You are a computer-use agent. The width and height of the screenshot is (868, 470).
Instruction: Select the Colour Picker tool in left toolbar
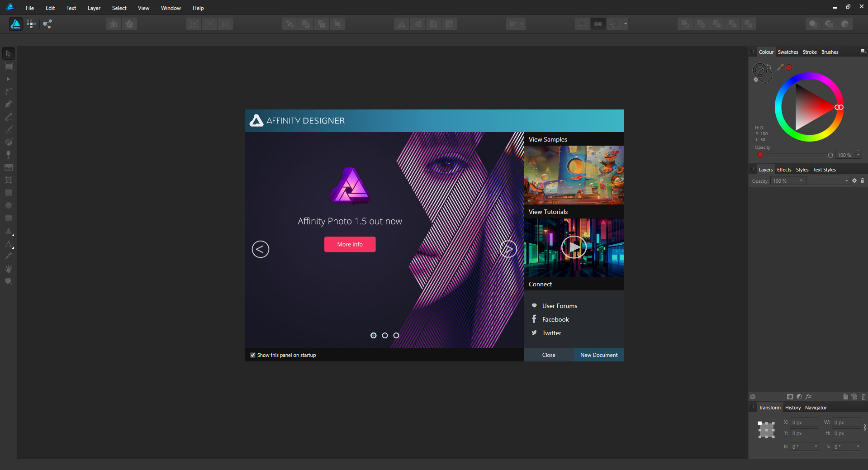(x=8, y=256)
